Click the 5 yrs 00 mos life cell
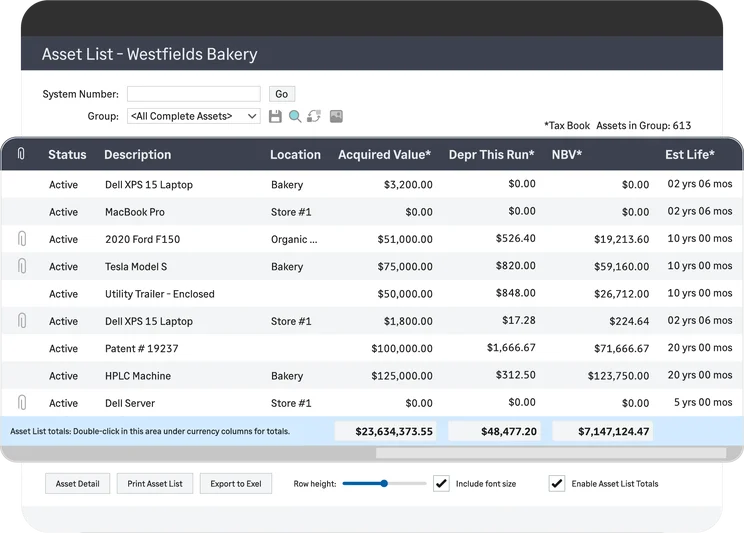This screenshot has width=744, height=533. 703,402
